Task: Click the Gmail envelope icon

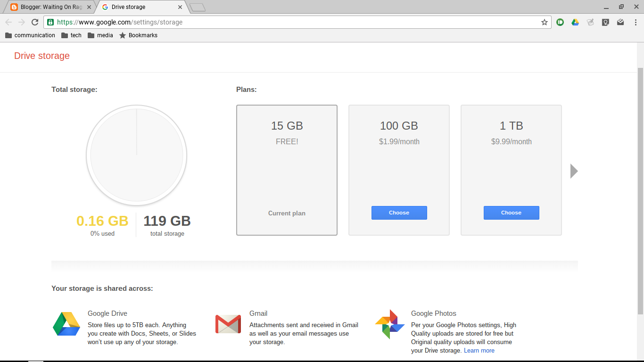Action: (x=228, y=324)
